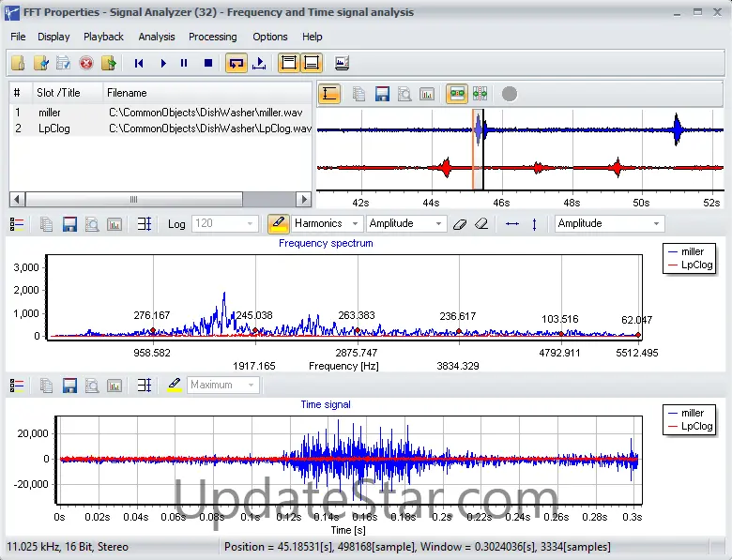732x560 pixels.
Task: Click the Filename column header
Action: (x=127, y=93)
